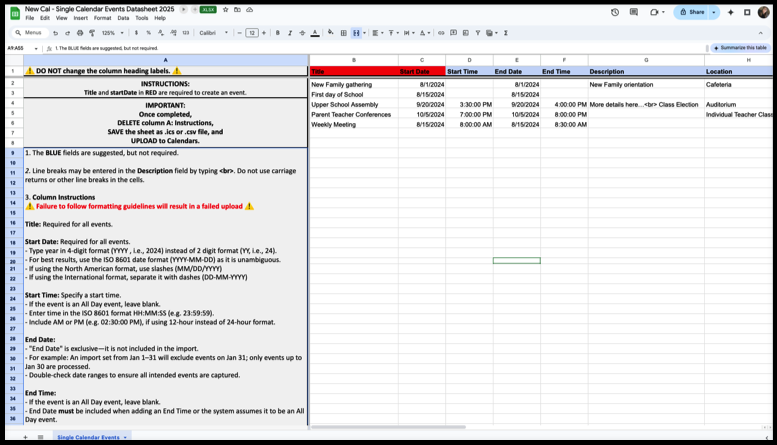The width and height of the screenshot is (777, 445).
Task: Search the Menus box
Action: tap(30, 33)
